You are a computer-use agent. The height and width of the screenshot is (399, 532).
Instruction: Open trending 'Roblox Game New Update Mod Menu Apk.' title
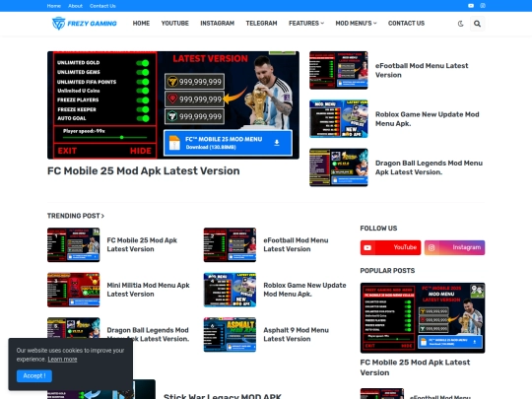(304, 290)
